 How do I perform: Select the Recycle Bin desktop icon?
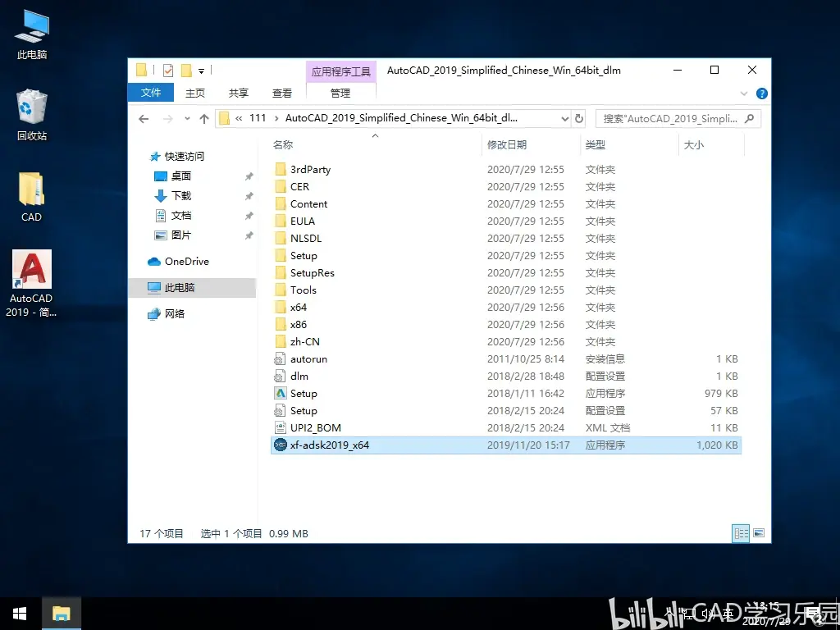point(32,115)
